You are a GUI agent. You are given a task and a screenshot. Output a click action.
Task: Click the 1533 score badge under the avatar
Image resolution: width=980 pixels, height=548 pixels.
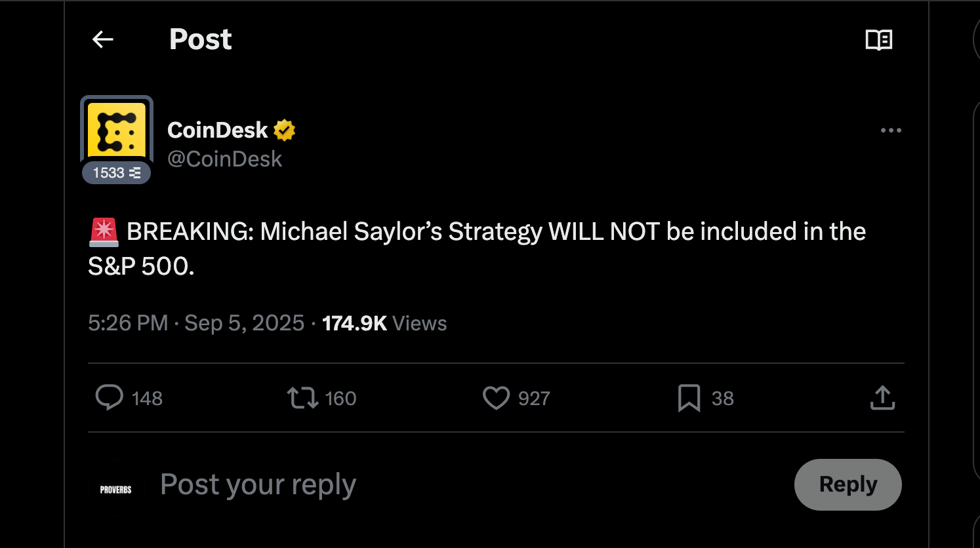tap(117, 173)
